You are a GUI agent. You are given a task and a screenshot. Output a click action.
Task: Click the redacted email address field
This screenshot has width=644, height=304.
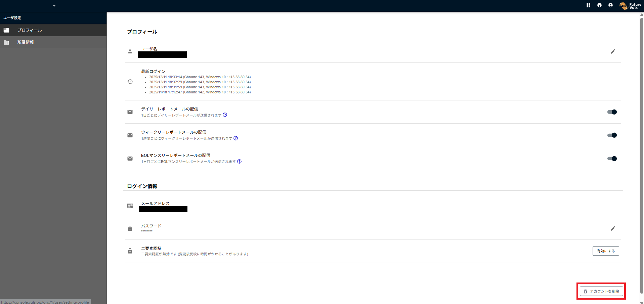click(x=163, y=209)
